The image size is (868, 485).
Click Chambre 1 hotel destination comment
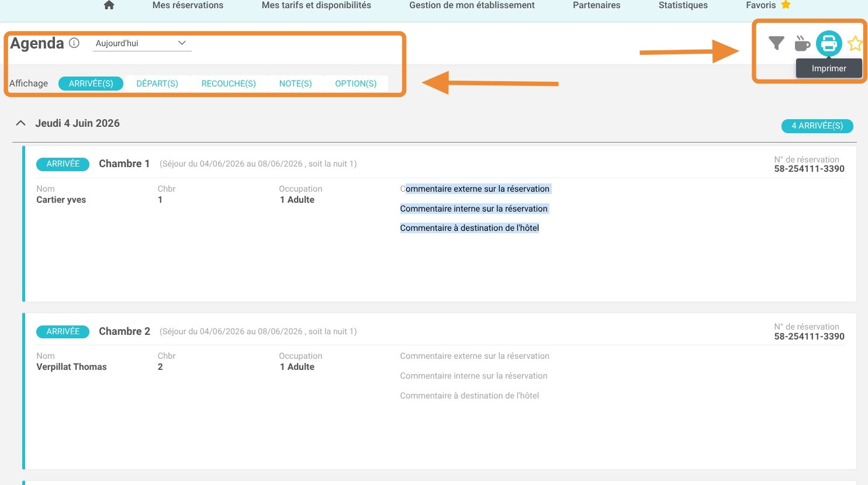click(469, 228)
